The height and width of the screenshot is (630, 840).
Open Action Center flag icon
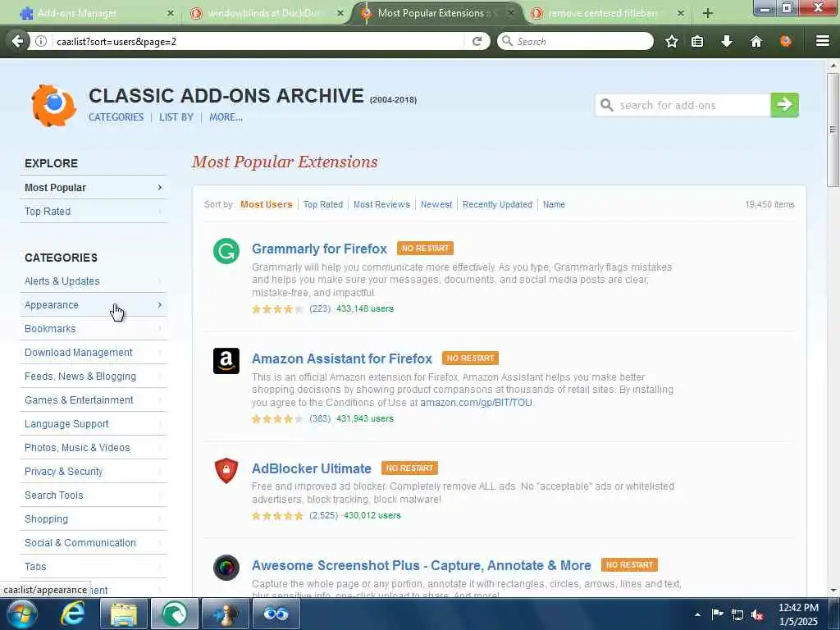(x=717, y=614)
